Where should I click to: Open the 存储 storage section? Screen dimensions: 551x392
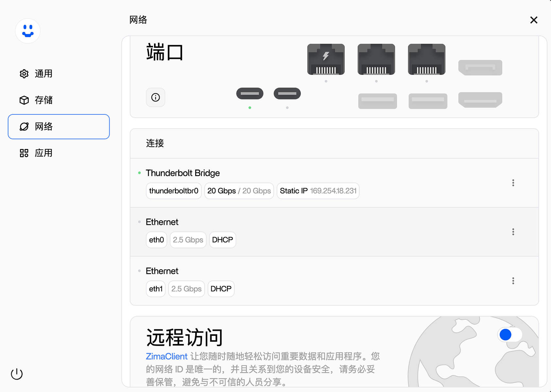(59, 100)
